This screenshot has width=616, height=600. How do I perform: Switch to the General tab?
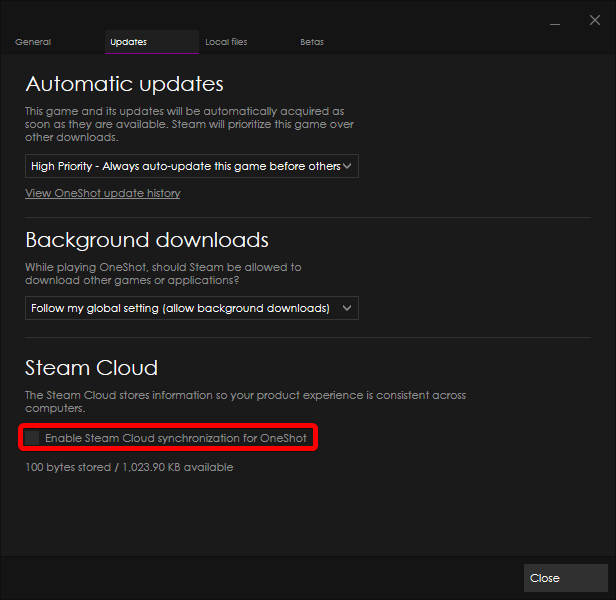[33, 42]
